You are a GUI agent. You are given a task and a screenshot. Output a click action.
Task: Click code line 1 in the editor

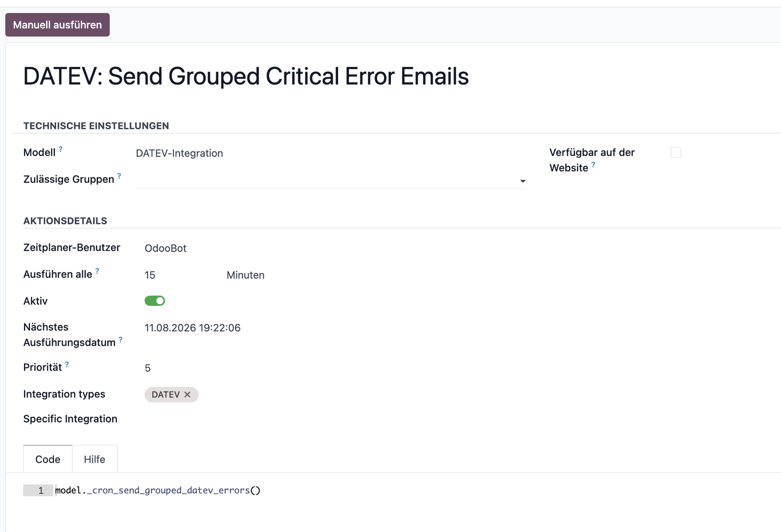(157, 491)
